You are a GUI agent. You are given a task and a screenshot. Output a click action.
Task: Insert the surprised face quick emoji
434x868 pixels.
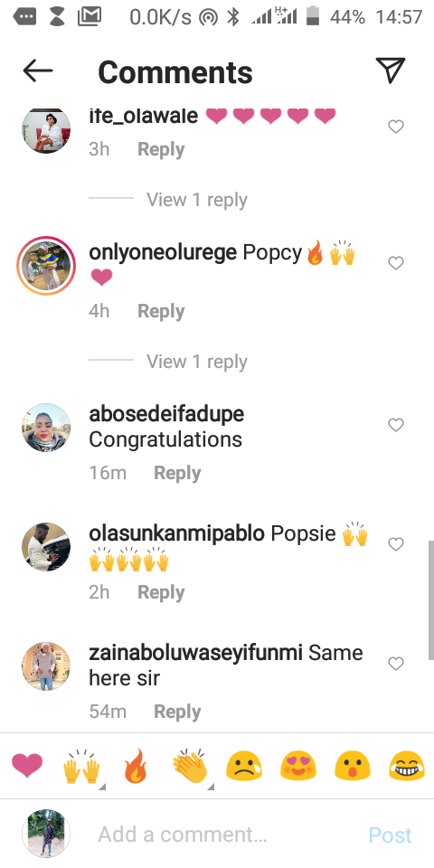(x=352, y=766)
